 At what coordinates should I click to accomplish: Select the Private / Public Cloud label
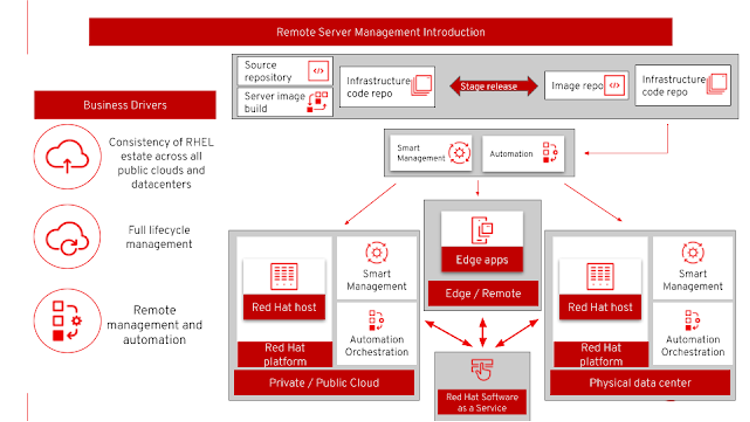[324, 383]
